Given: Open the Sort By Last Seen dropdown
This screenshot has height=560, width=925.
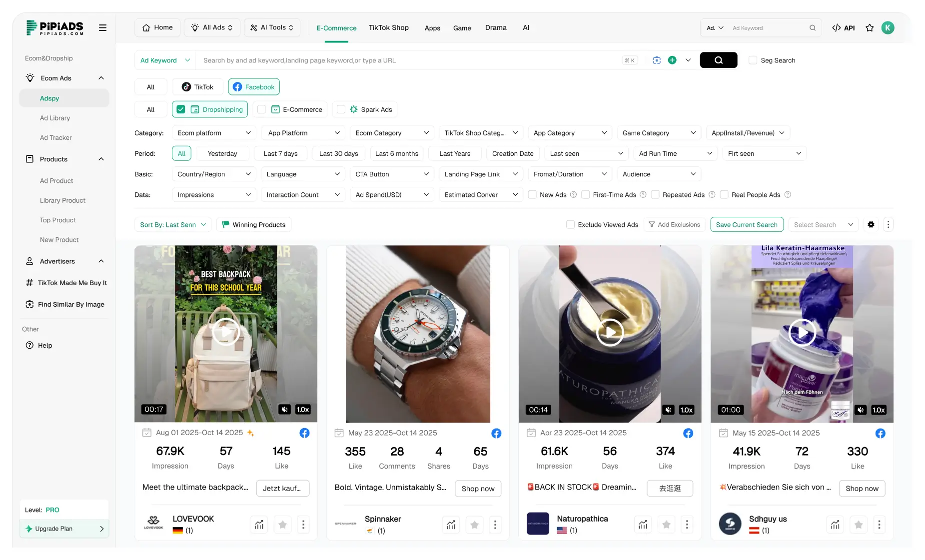Looking at the screenshot, I should point(172,224).
